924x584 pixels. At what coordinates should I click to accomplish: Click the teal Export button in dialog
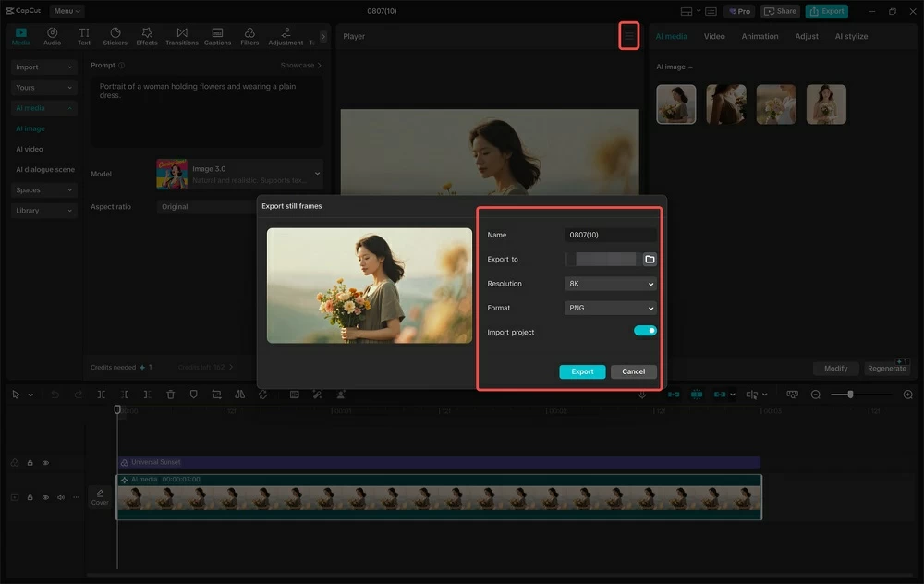pos(582,371)
